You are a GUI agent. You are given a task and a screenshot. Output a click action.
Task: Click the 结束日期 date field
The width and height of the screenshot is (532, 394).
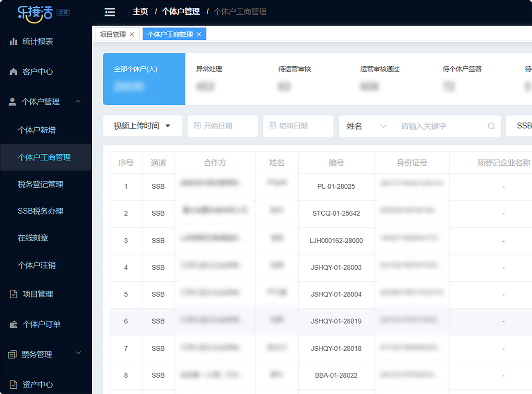tap(298, 126)
